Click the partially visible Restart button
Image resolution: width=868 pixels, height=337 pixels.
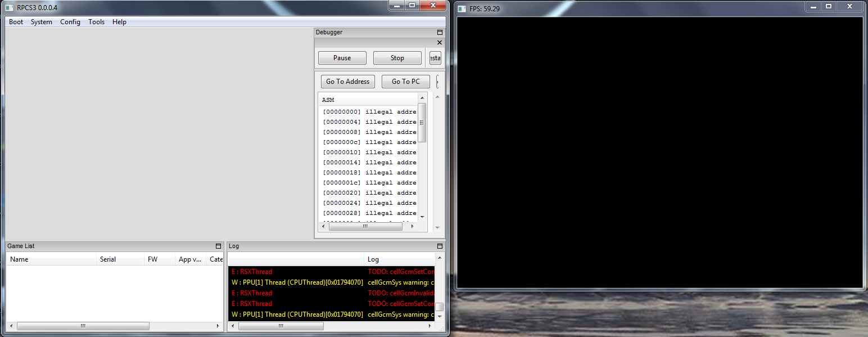point(435,58)
